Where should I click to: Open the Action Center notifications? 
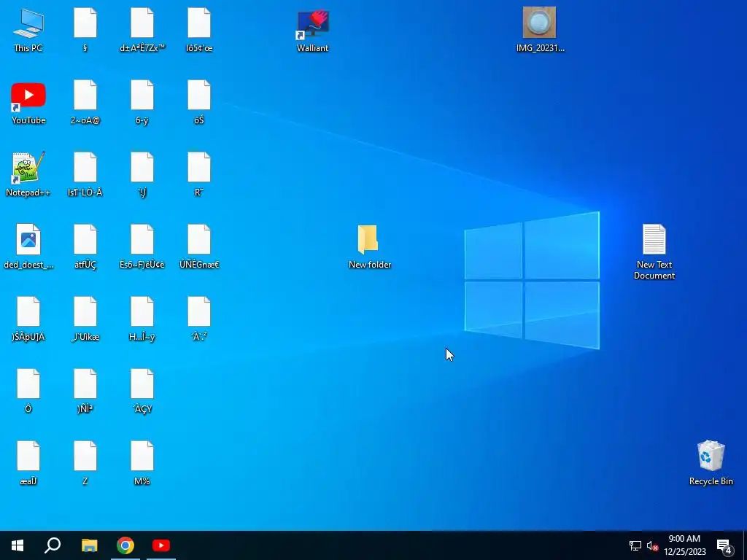point(724,545)
